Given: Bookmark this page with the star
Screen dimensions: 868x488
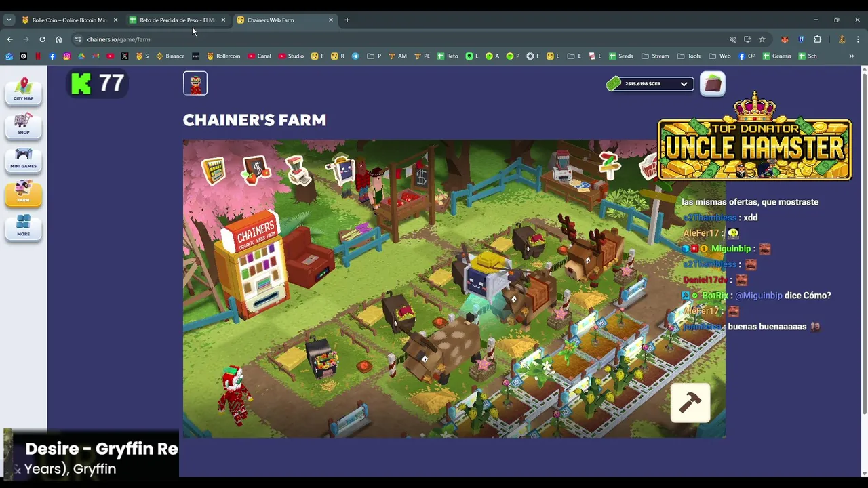Looking at the screenshot, I should point(762,39).
